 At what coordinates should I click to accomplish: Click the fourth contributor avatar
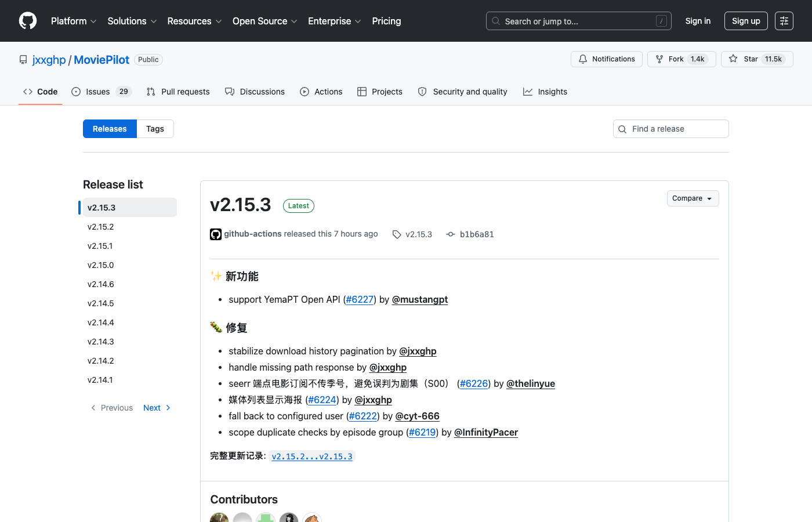click(289, 517)
